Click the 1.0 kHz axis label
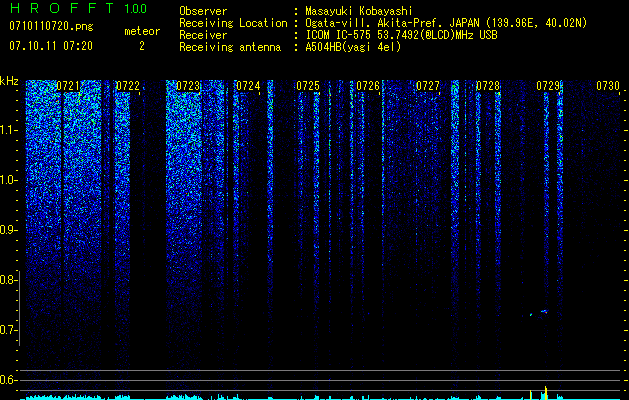Image resolution: width=629 pixels, height=400 pixels. (x=8, y=180)
